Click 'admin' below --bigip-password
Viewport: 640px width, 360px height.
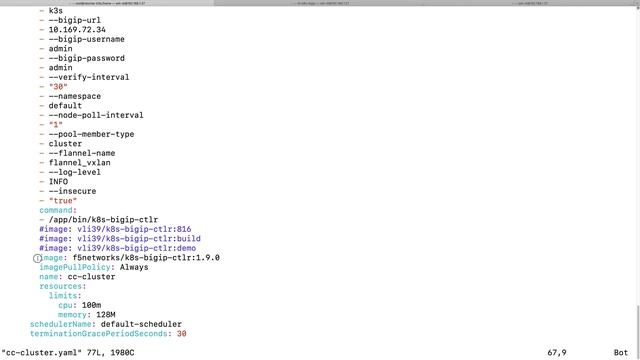(x=60, y=67)
